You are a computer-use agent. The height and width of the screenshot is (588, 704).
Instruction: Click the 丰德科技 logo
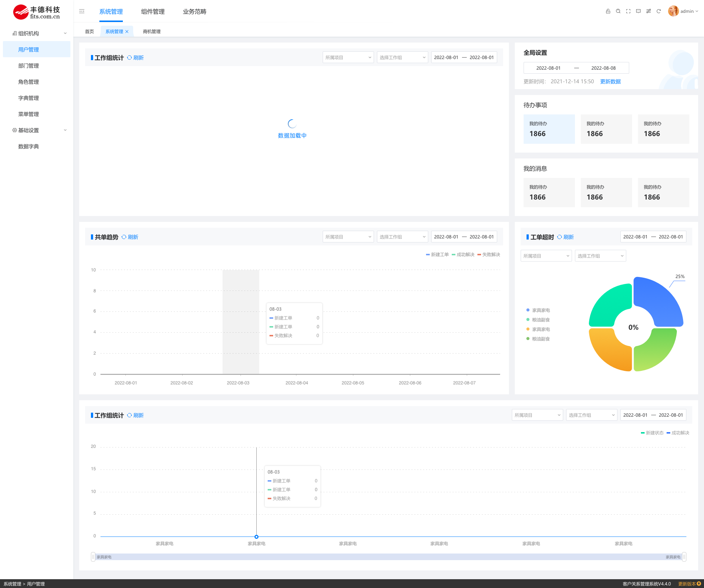(x=37, y=12)
